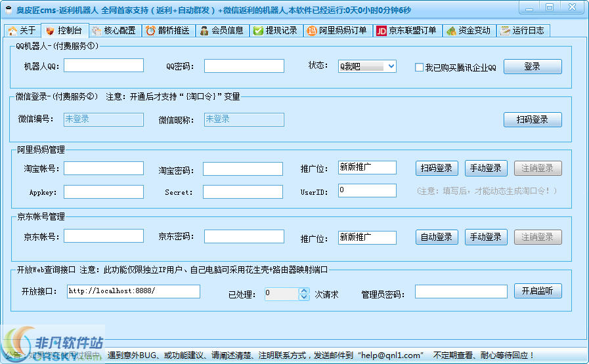Image resolution: width=589 pixels, height=364 pixels.
Task: Focus the 管理员密码 input field
Action: [461, 292]
